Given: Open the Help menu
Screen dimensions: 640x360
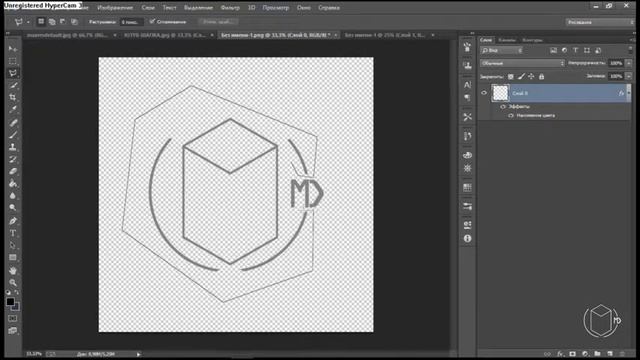Looking at the screenshot, I should [329, 7].
